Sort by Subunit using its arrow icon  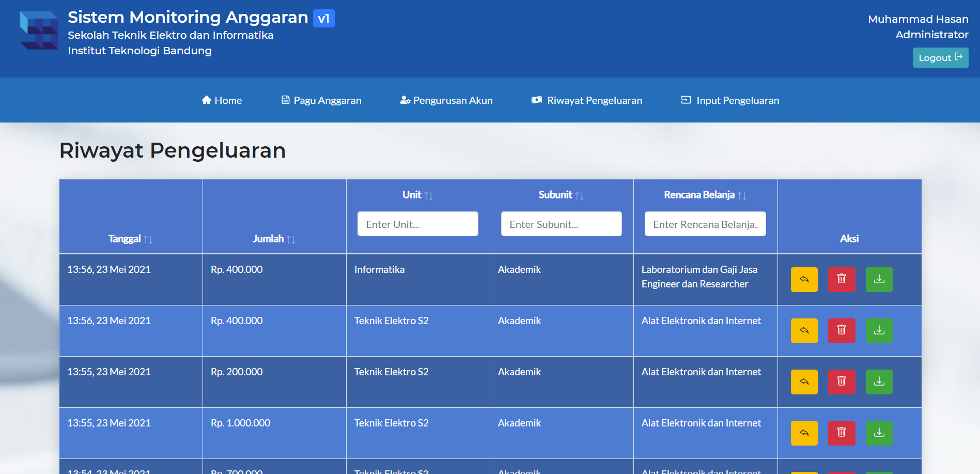coord(580,195)
